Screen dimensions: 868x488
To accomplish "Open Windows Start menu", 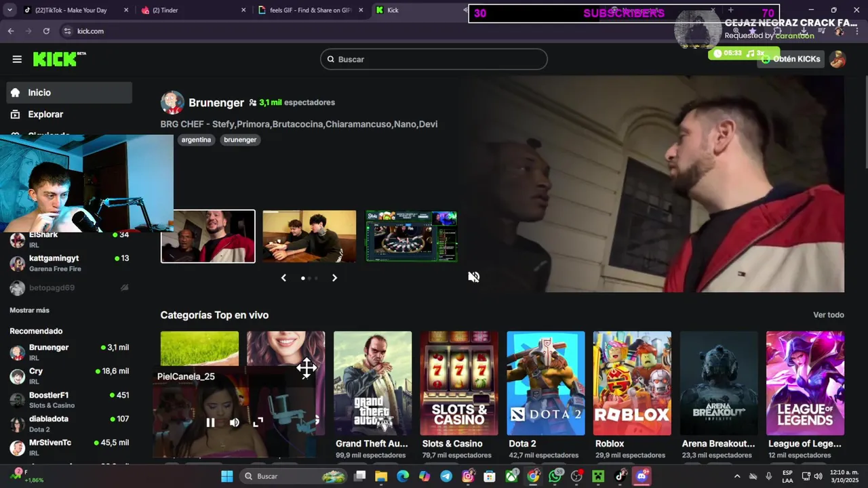I will click(x=227, y=476).
